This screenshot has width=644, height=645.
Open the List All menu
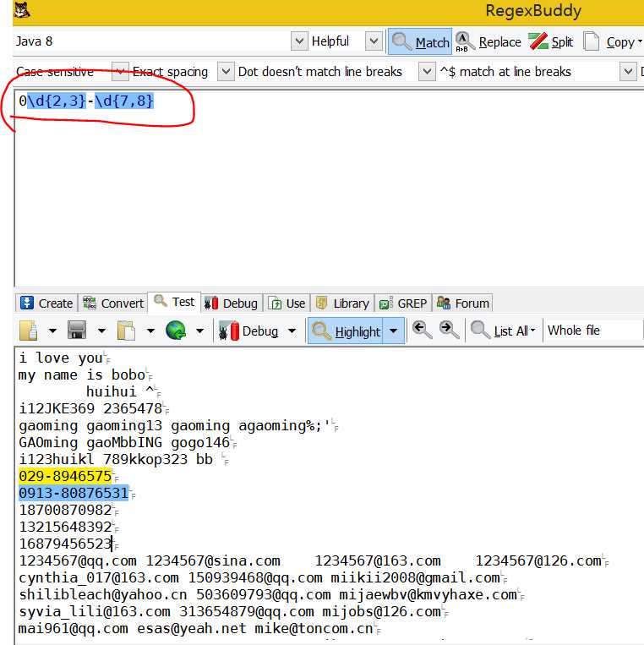504,331
